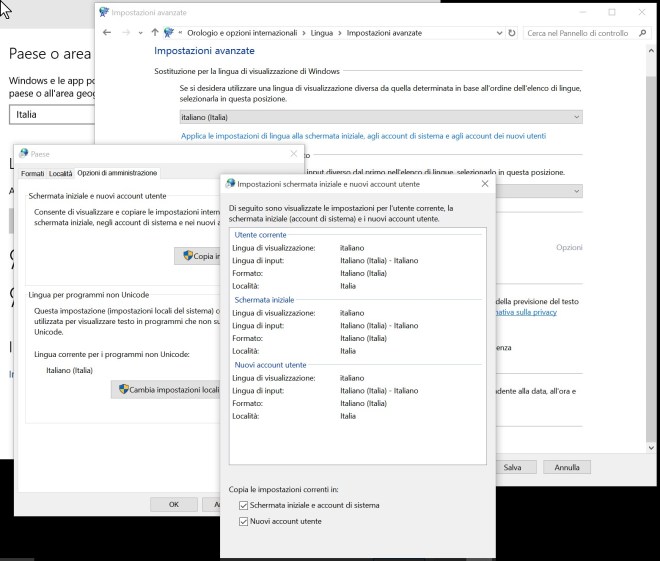The image size is (660, 561).
Task: Click the Annulla button in advanced settings
Action: (567, 467)
